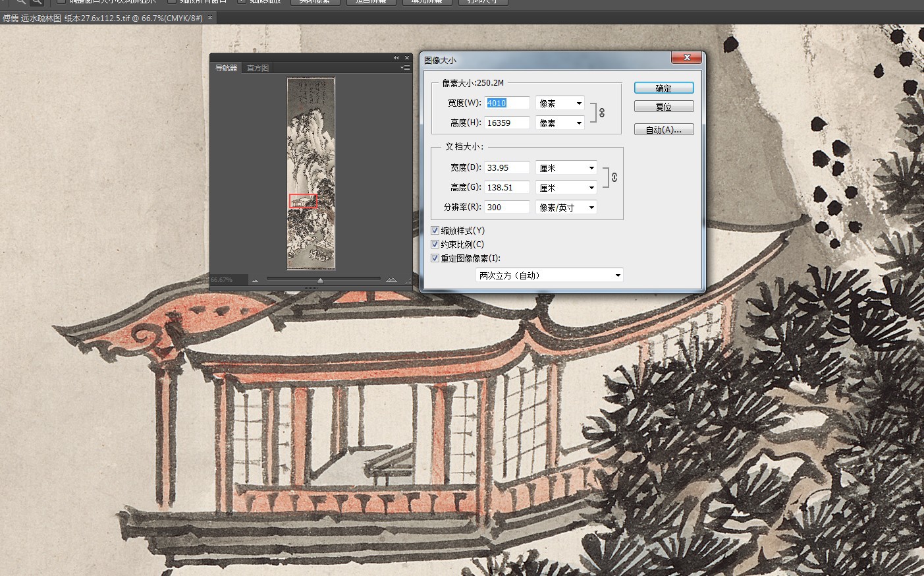Click the 宽度(D) document width field
The height and width of the screenshot is (576, 924).
tap(507, 168)
